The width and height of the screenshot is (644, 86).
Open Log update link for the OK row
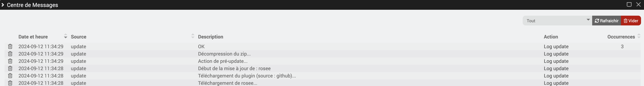pyautogui.click(x=556, y=46)
